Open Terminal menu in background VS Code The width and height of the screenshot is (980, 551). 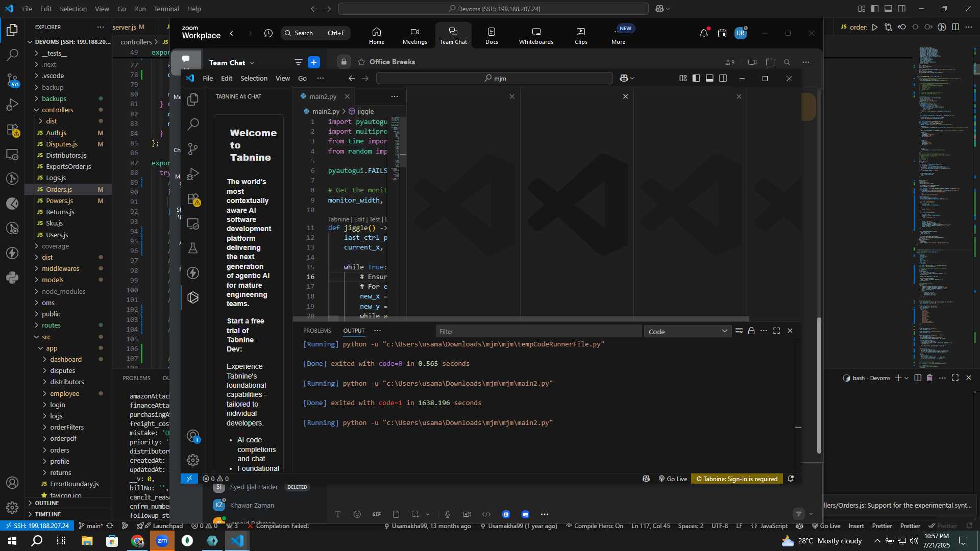click(x=166, y=9)
